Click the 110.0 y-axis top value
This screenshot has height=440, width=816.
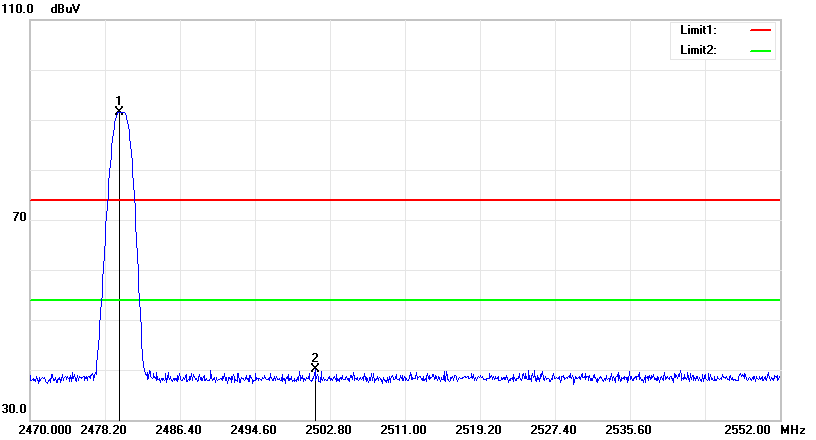click(x=17, y=9)
